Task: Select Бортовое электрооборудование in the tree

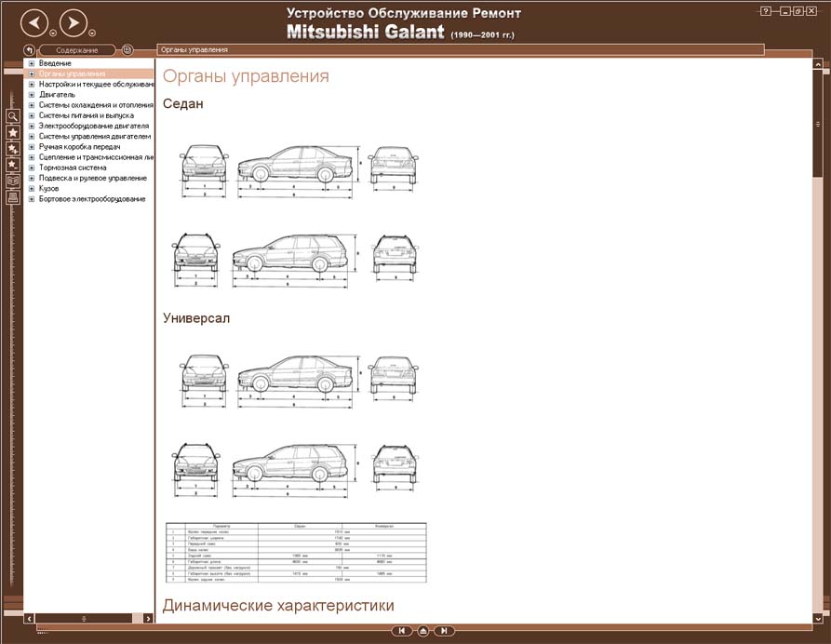Action: pos(92,199)
